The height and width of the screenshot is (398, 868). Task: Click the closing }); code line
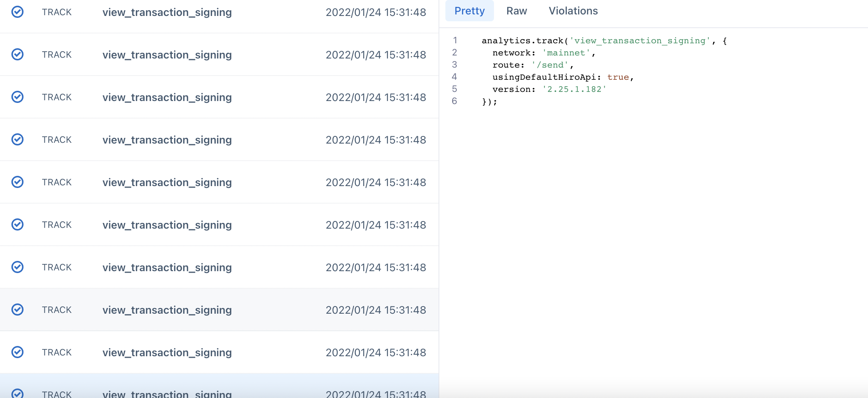[x=489, y=101]
